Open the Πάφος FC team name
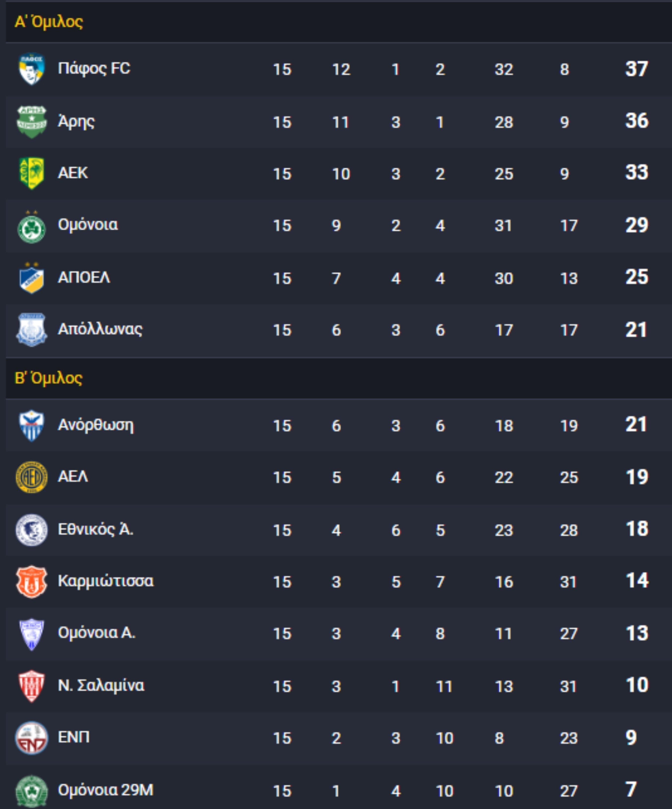 tap(94, 69)
